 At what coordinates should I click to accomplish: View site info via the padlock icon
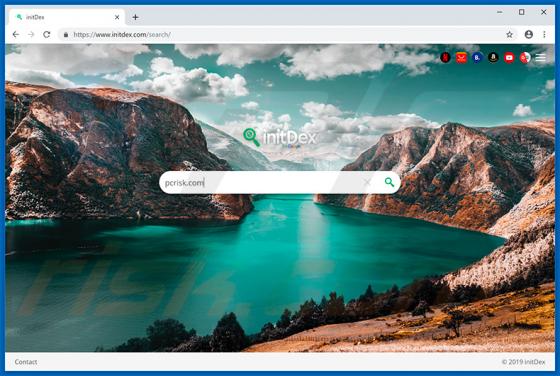coord(66,35)
